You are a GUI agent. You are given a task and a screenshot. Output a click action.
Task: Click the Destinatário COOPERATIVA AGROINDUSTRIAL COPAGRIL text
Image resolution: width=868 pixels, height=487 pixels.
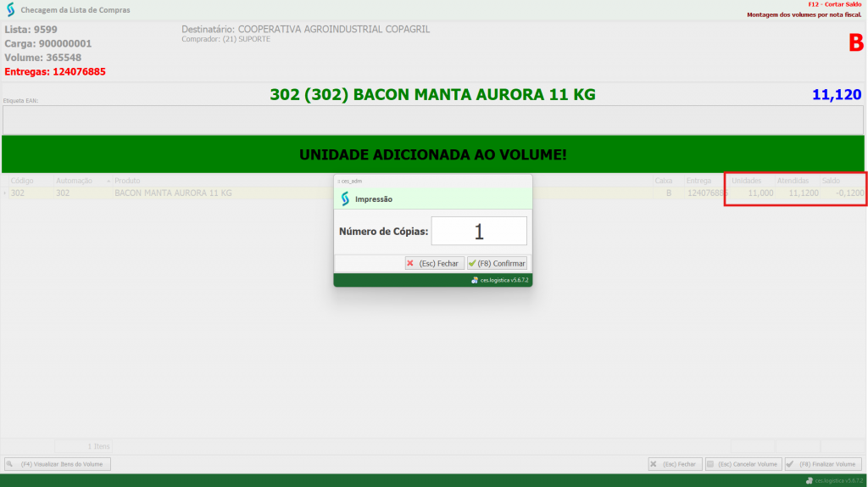pos(305,29)
